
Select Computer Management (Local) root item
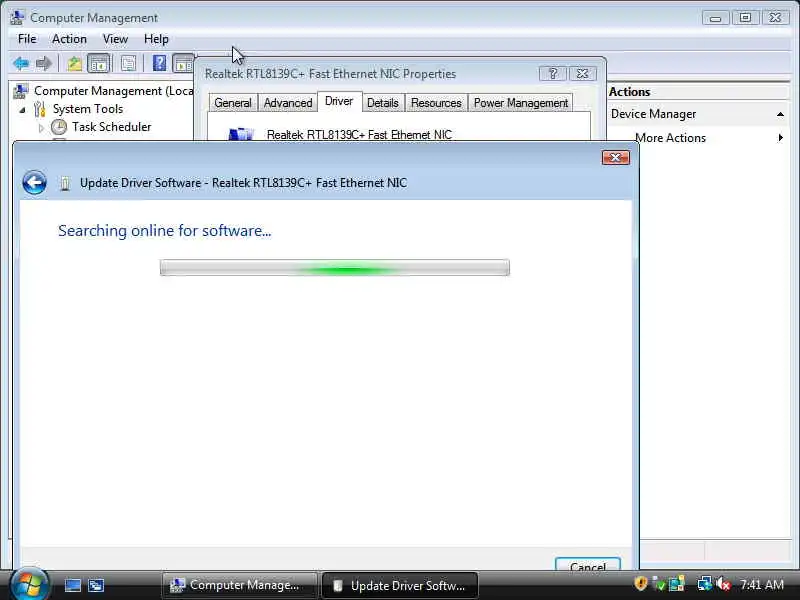(113, 91)
